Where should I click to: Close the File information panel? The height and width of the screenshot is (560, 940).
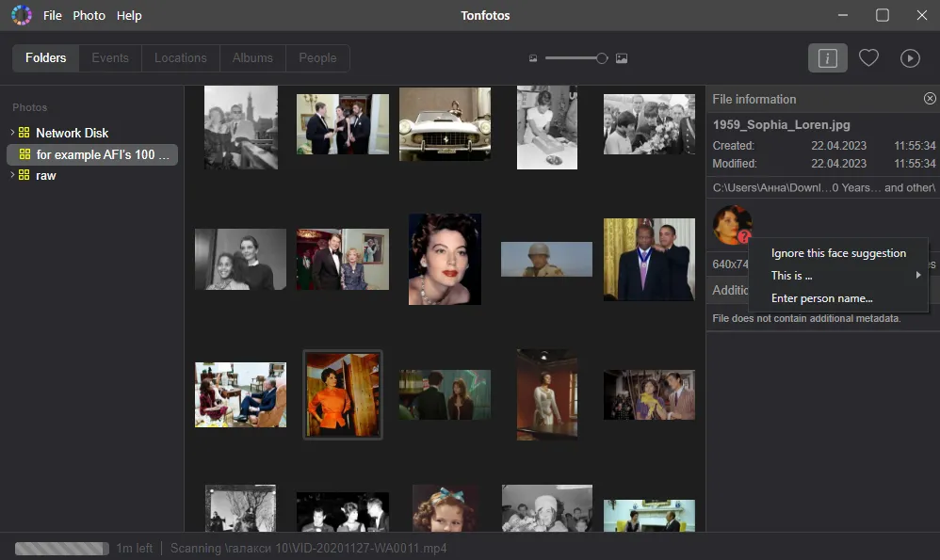pyautogui.click(x=930, y=98)
